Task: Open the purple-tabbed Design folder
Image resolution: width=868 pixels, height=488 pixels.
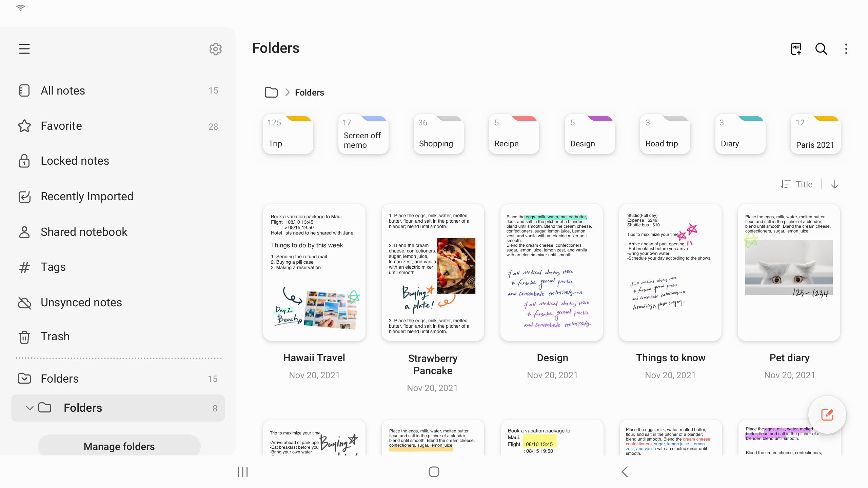Action: [x=589, y=136]
